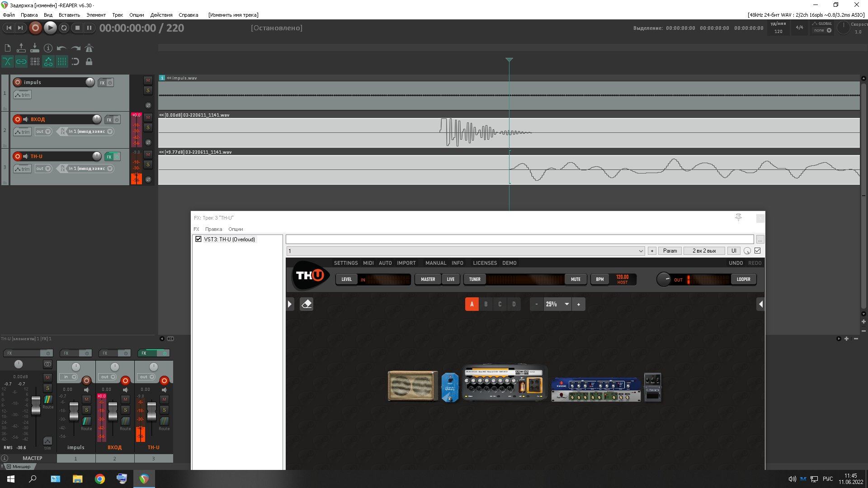Image resolution: width=868 pixels, height=488 pixels.
Task: Toggle the lock icon in toolbar
Action: (89, 61)
